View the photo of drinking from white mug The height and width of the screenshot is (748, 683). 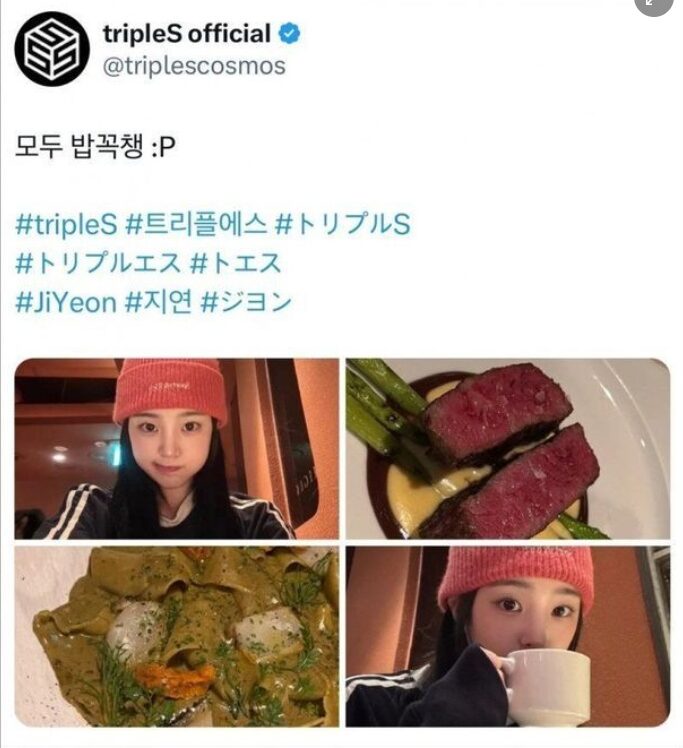point(508,636)
